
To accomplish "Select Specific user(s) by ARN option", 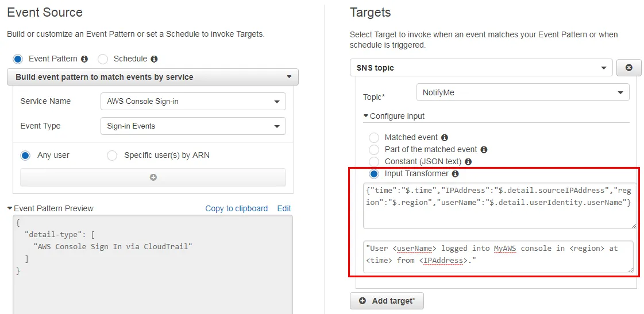I will [x=112, y=156].
